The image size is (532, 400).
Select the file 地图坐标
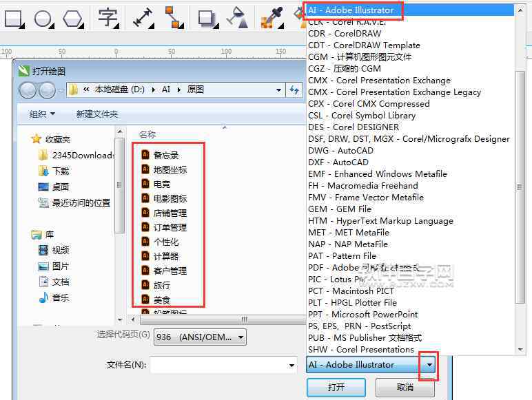click(x=164, y=169)
